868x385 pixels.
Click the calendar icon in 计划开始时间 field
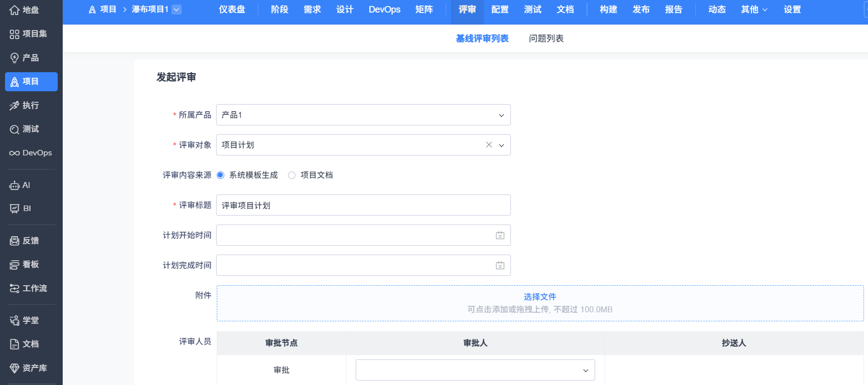point(500,235)
